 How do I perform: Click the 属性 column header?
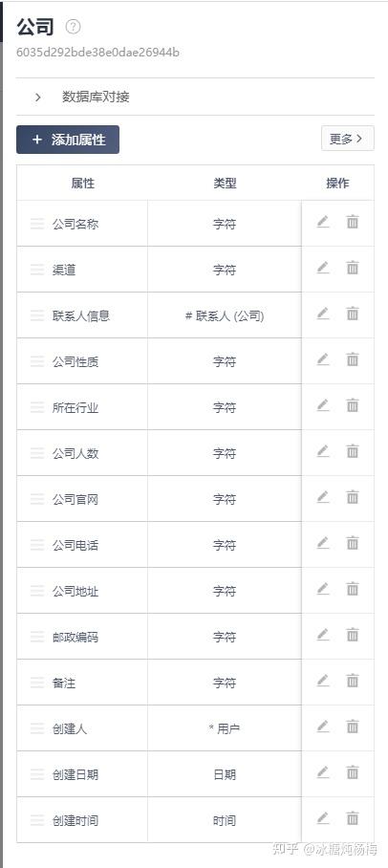pos(82,184)
